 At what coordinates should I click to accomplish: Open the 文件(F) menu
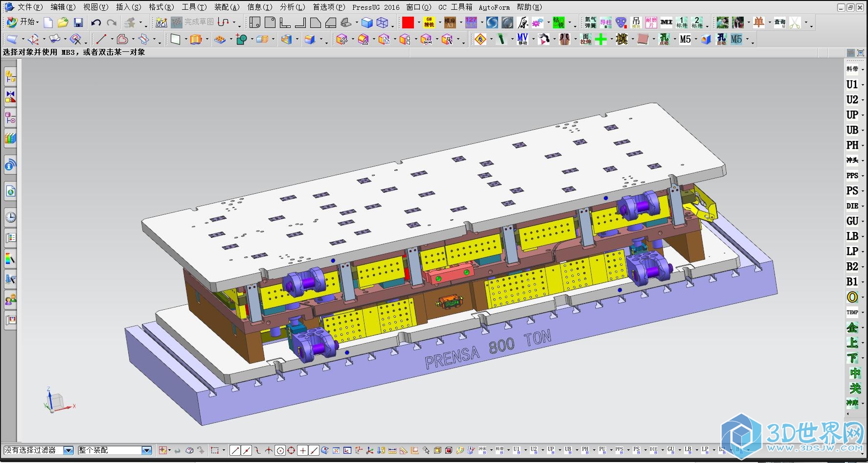30,7
